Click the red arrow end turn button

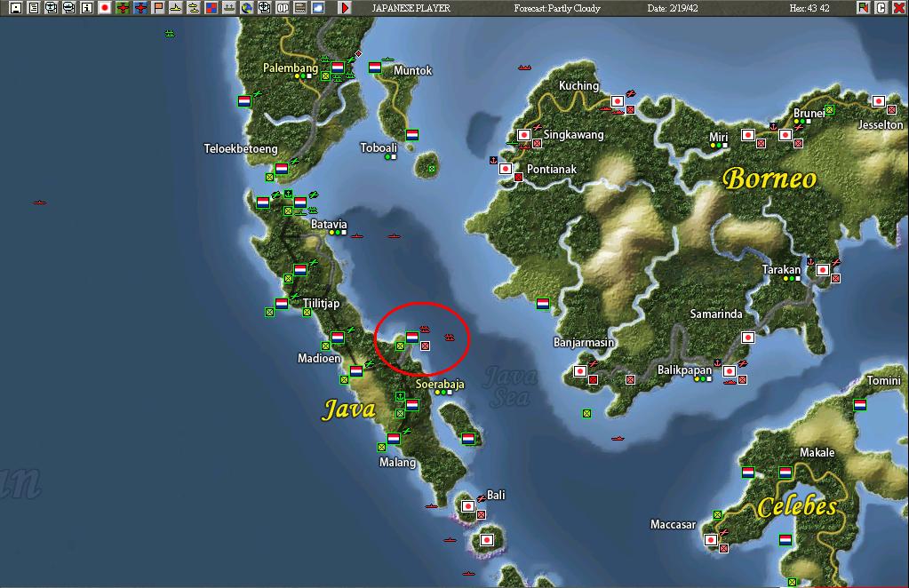pos(345,7)
